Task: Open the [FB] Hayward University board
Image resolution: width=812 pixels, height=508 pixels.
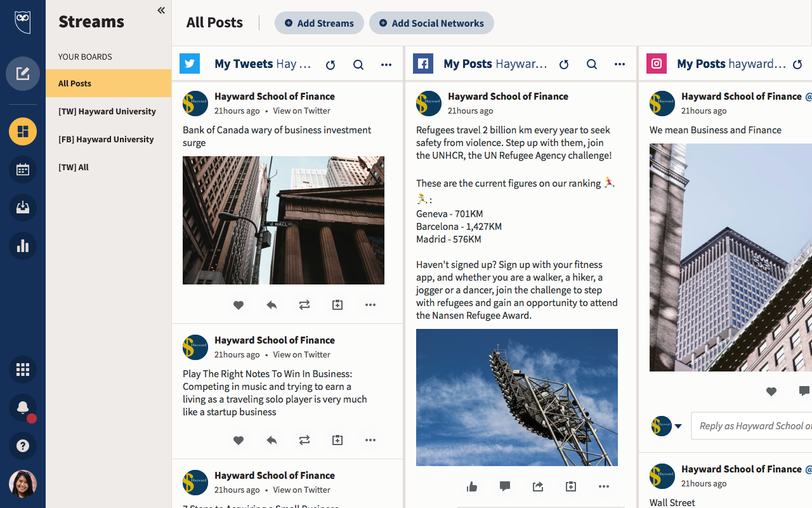Action: (108, 139)
